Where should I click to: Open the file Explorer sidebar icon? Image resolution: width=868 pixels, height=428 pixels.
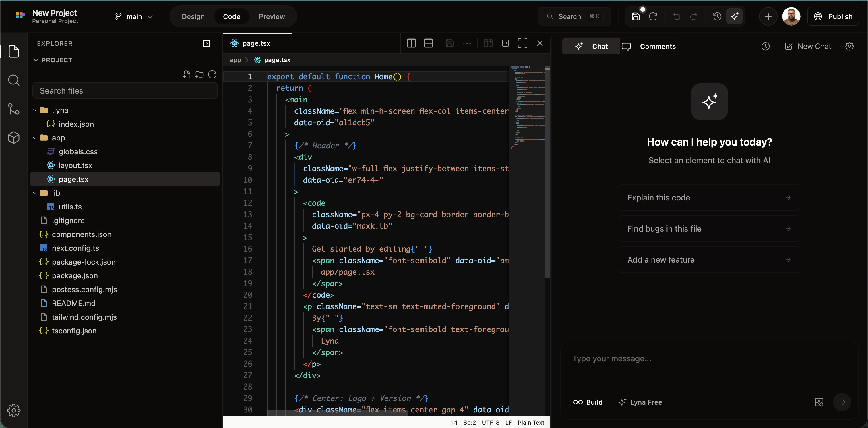pos(14,51)
